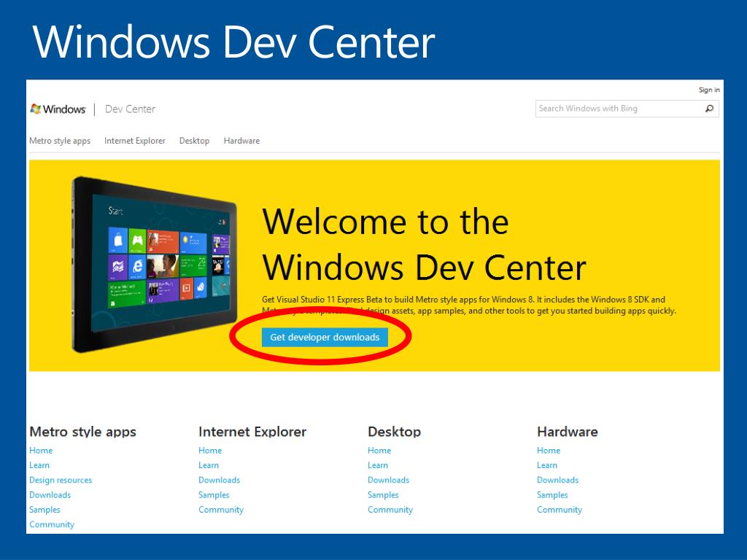Open Community under Metro style apps
747x560 pixels.
coord(52,524)
